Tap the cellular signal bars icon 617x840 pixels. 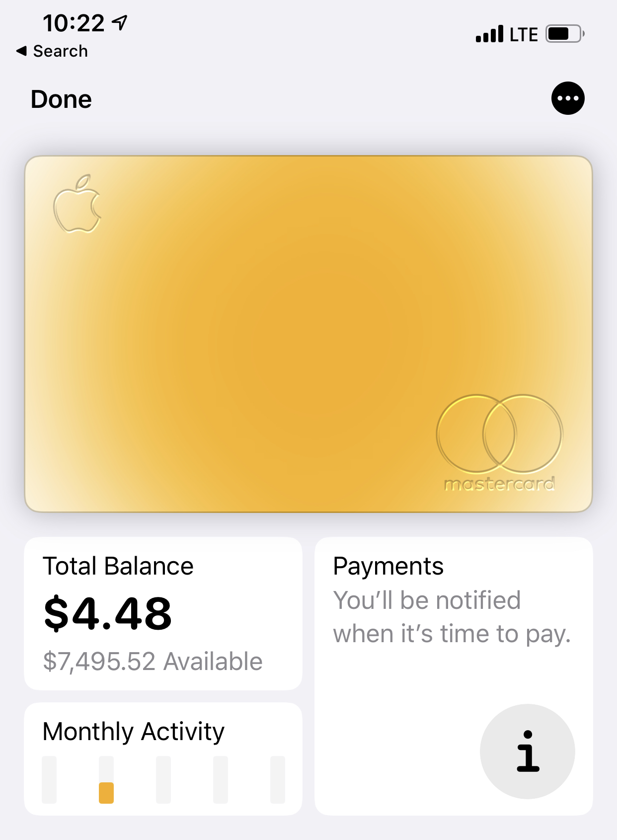[489, 34]
